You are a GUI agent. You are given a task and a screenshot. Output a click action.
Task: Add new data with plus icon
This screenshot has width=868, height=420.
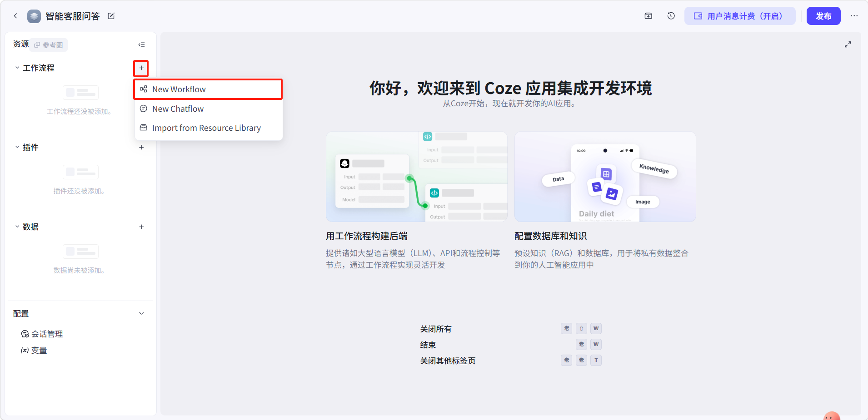click(141, 227)
